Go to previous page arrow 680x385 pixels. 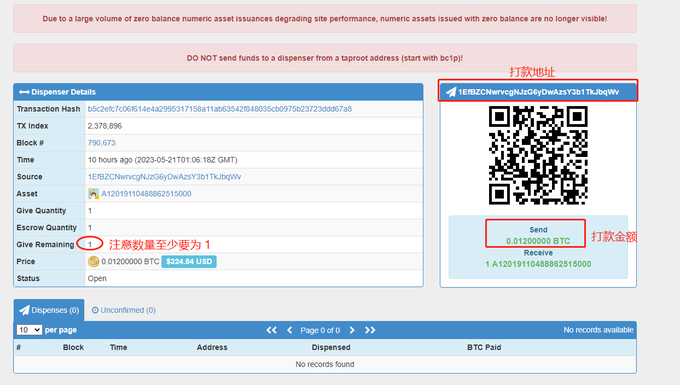pos(290,330)
